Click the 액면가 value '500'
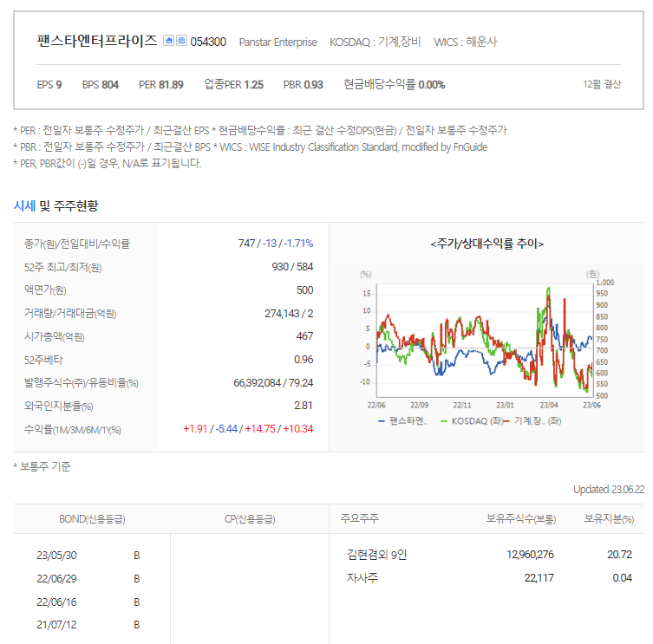Image resolution: width=653 pixels, height=644 pixels. tap(305, 289)
